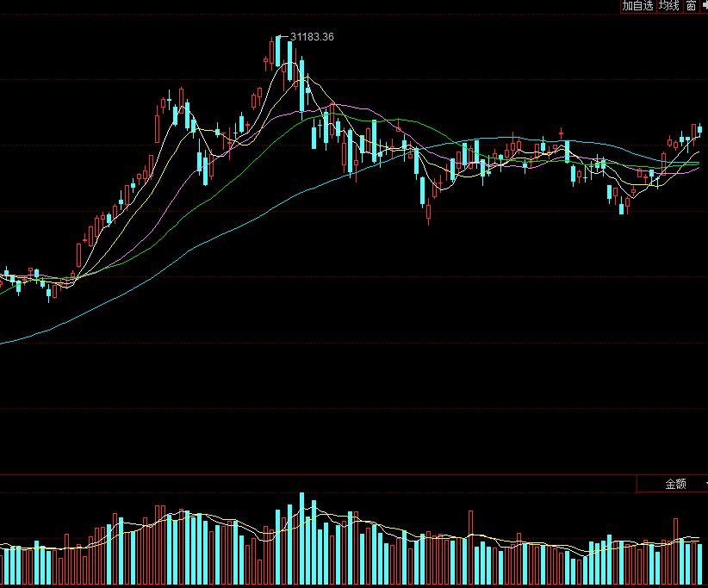Click divider between price chart and volume panel
The image size is (708, 588).
(x=345, y=473)
